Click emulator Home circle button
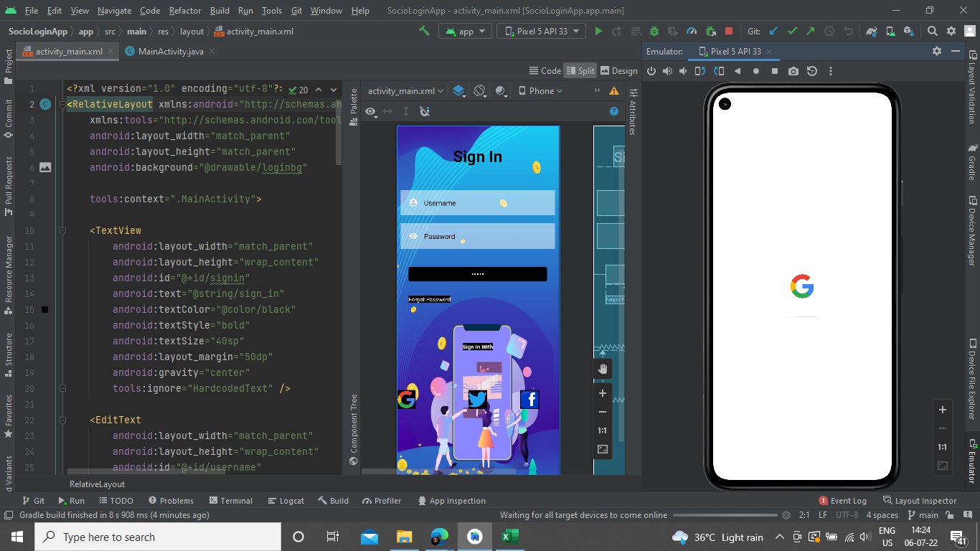This screenshot has width=980, height=551. (756, 71)
